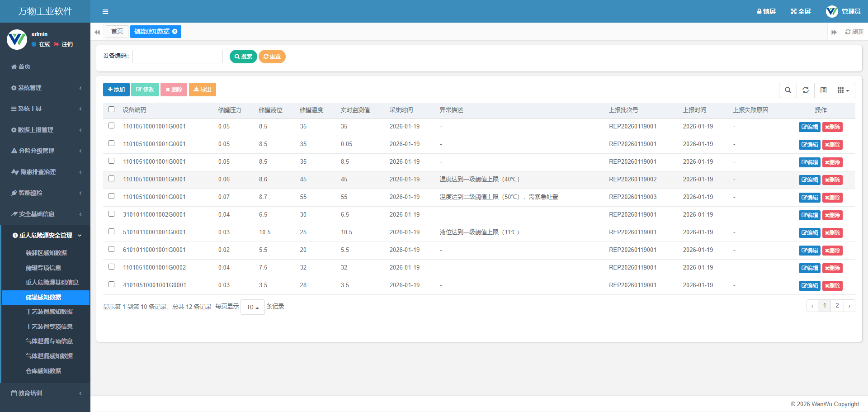Click the blue 添加 button
The width and height of the screenshot is (868, 412).
tap(116, 90)
